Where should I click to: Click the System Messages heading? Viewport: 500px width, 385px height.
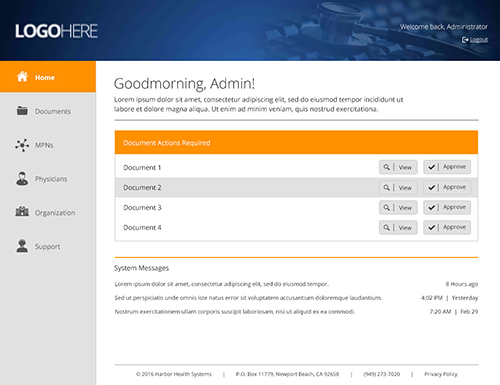(141, 268)
